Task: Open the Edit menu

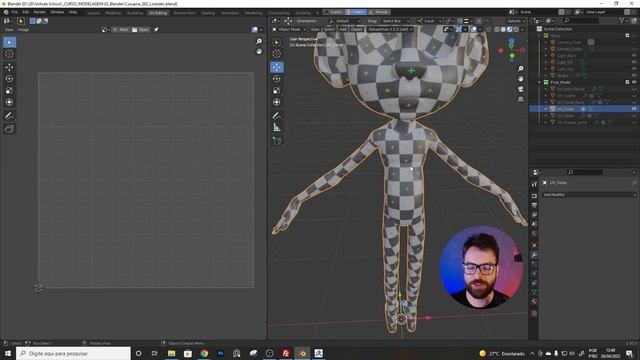Action: pyautogui.click(x=26, y=12)
